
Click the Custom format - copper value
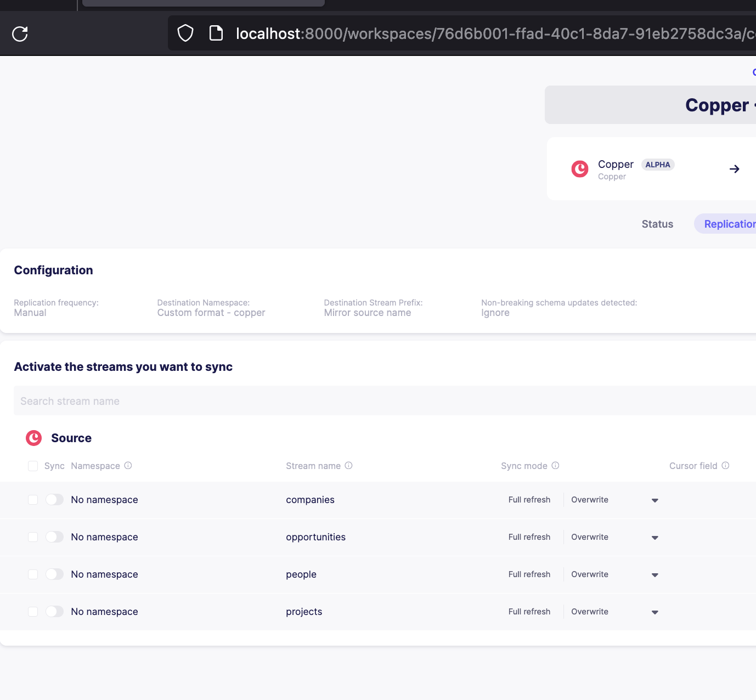click(x=211, y=313)
